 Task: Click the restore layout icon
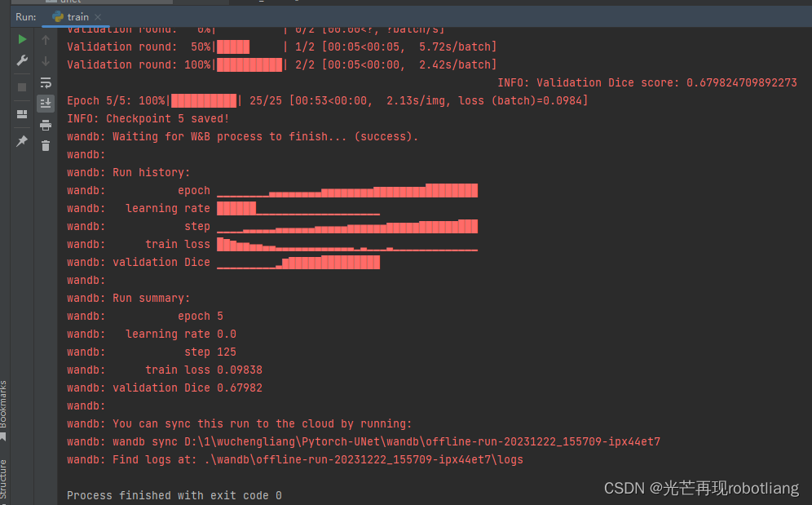click(22, 114)
